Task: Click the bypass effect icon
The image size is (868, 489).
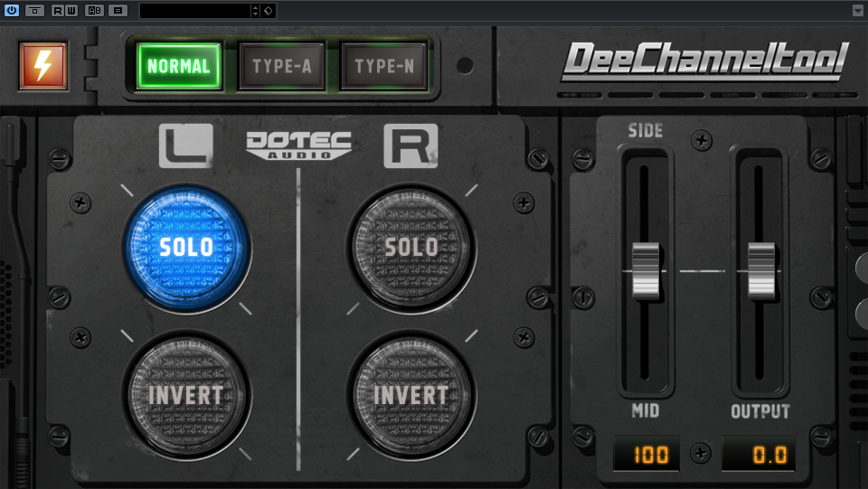Action: click(x=34, y=10)
